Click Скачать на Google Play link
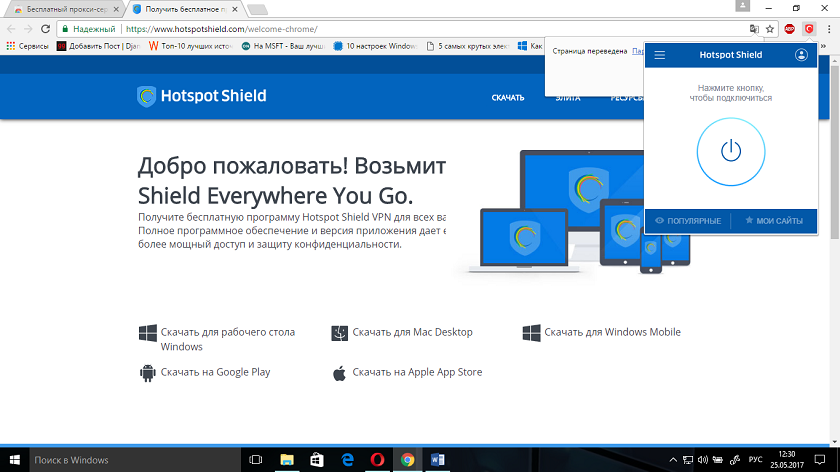 click(215, 372)
